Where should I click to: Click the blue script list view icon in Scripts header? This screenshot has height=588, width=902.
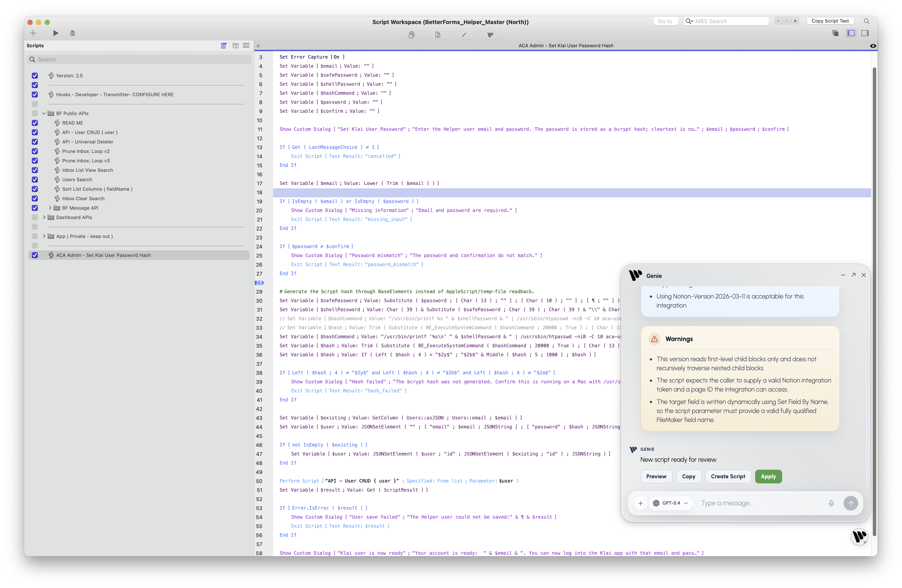[224, 46]
